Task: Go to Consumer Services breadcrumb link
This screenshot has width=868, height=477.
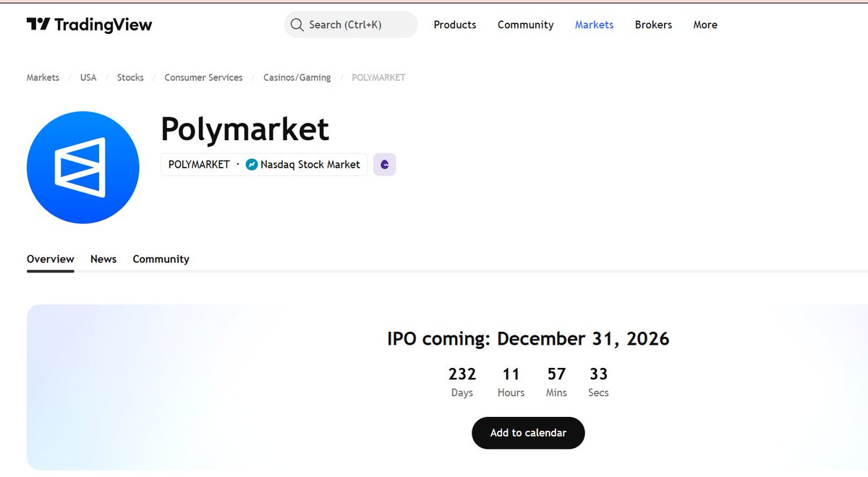Action: click(203, 77)
